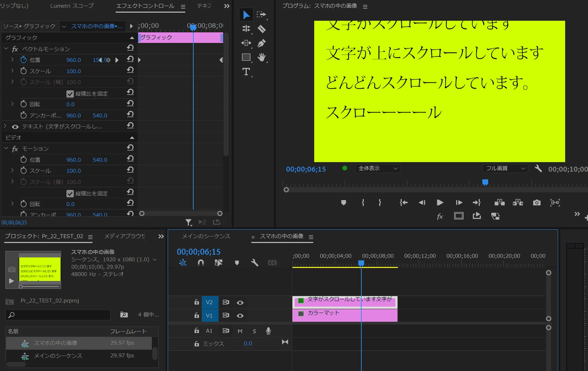Expand Vector Motion スケール property
Viewport: 588px width, 371px height.
tap(13, 71)
